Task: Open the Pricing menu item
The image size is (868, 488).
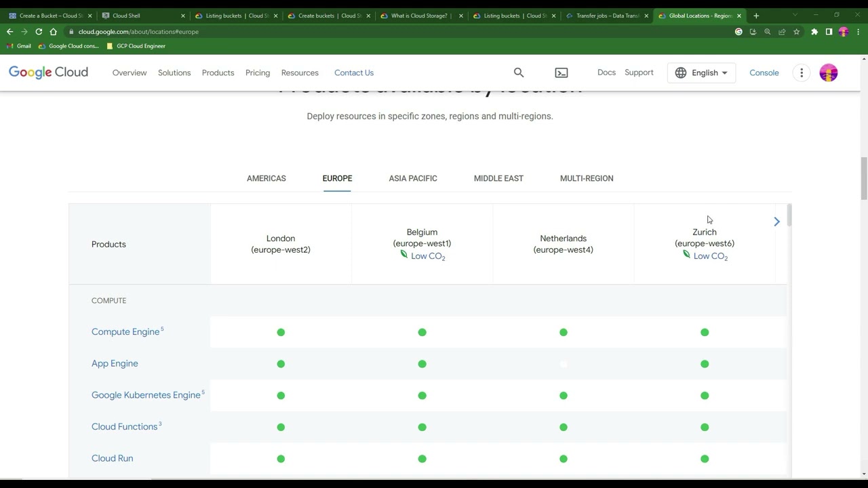Action: point(258,73)
